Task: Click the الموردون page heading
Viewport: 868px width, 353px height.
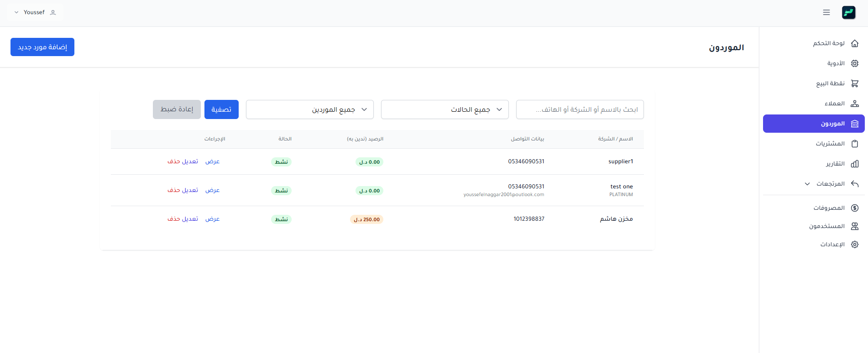Action: pyautogui.click(x=727, y=47)
